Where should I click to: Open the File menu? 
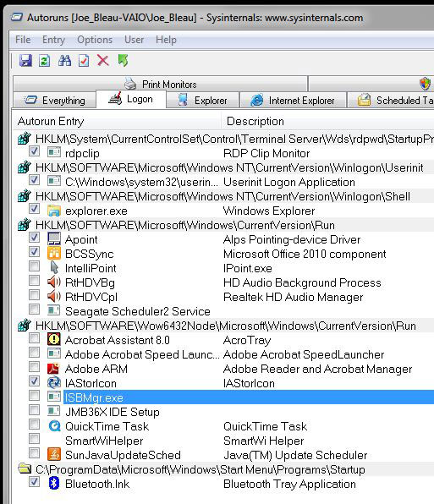coord(23,40)
